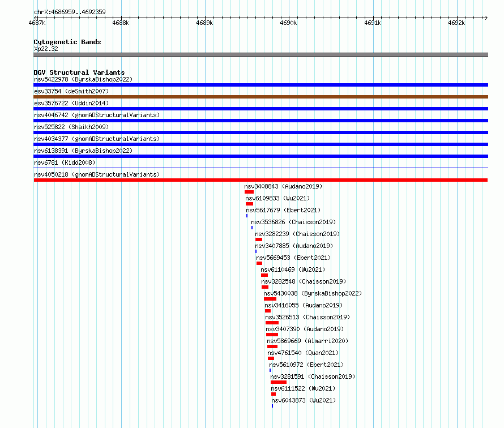Click the red feature under nsv3407390
Screen dimensions: 504x428
click(272, 335)
